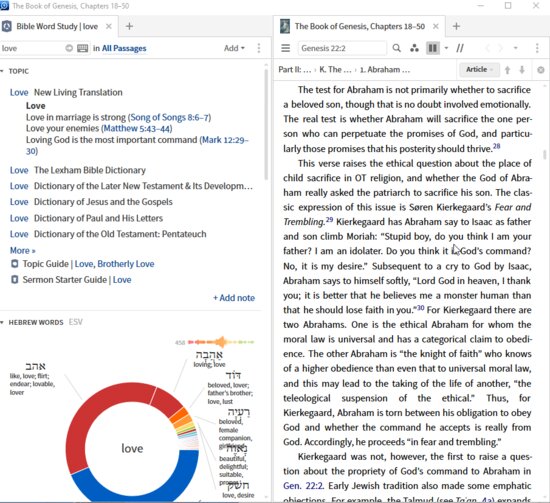Toggle the multi-column view button
This screenshot has width=550, height=503.
coord(433,48)
